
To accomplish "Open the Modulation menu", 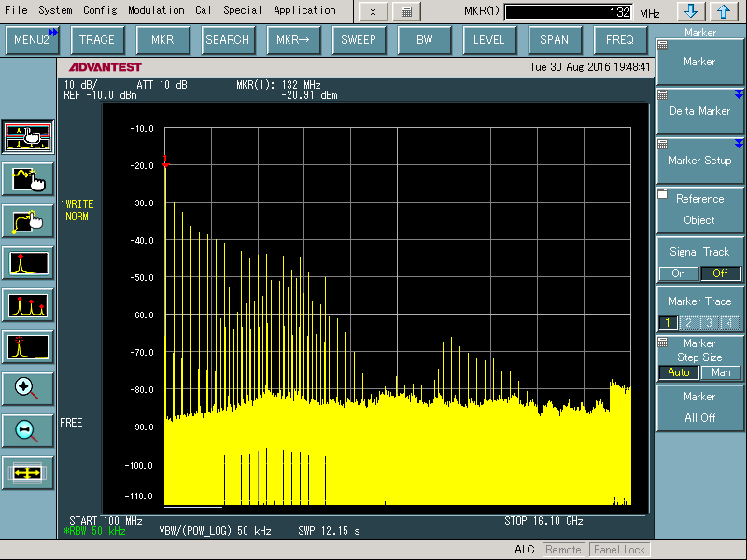I will (156, 10).
